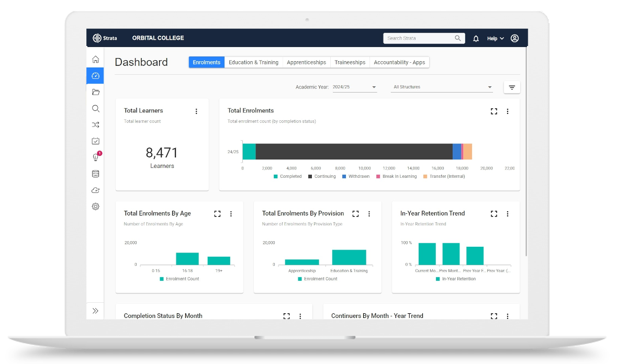Click the dashboard vertical scrollbar
The width and height of the screenshot is (617, 364).
pos(526,153)
